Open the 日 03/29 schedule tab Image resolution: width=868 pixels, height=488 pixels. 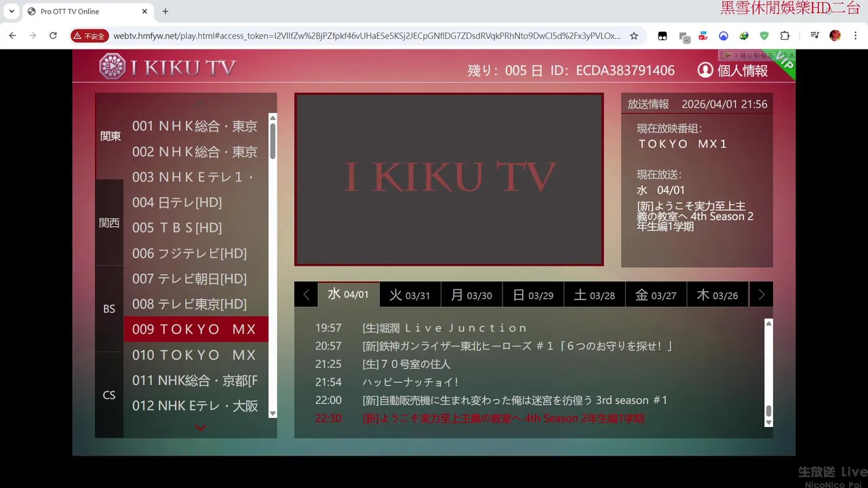point(533,295)
